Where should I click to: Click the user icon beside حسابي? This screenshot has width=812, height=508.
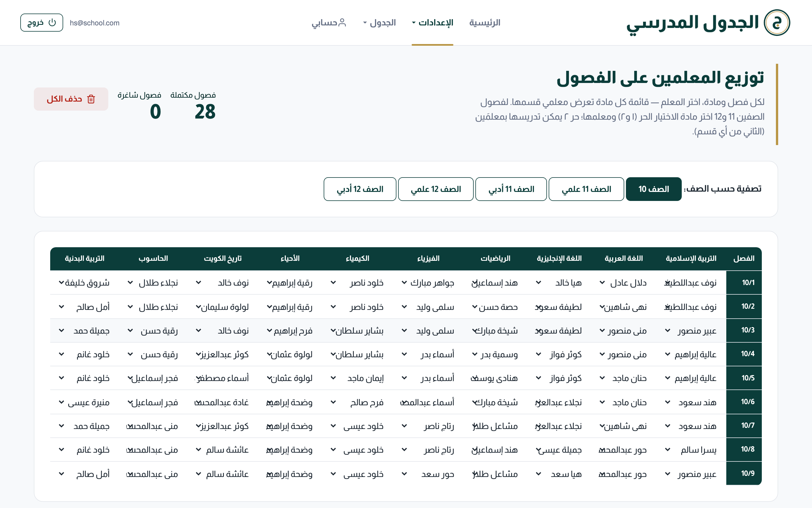tap(342, 23)
